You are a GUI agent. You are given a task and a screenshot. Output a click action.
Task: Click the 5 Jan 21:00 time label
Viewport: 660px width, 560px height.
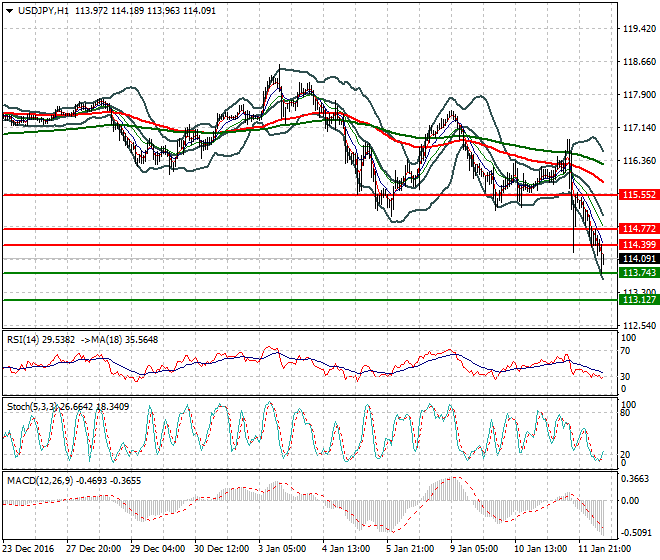coord(411,549)
